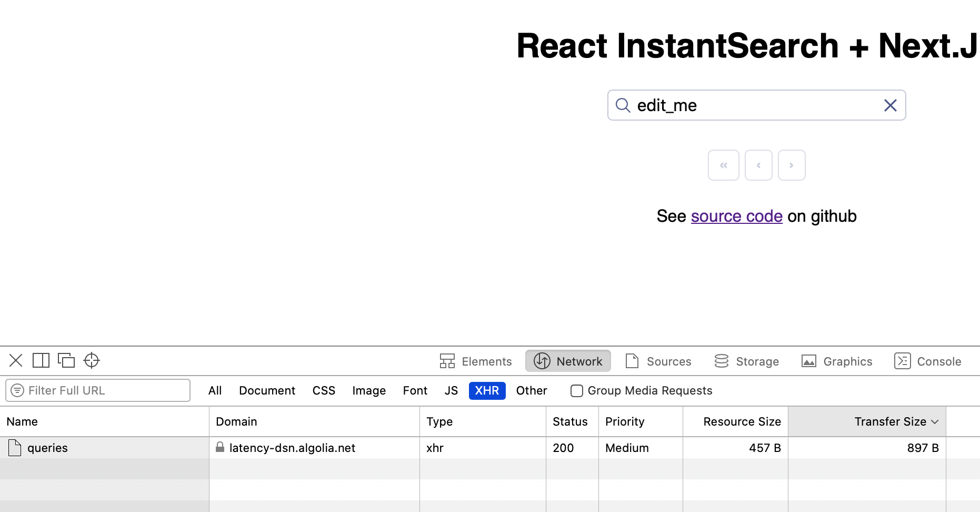Open the Graphics tab
The width and height of the screenshot is (980, 512).
click(837, 361)
